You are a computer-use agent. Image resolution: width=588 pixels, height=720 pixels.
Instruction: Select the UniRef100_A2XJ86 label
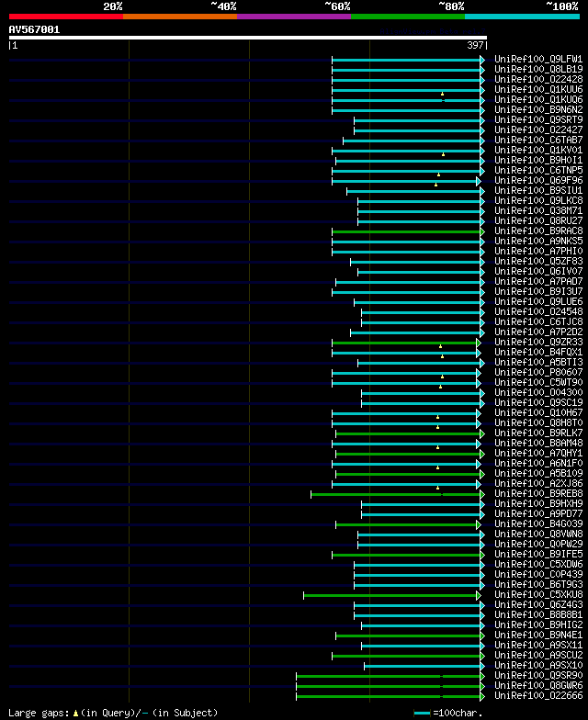click(x=538, y=483)
